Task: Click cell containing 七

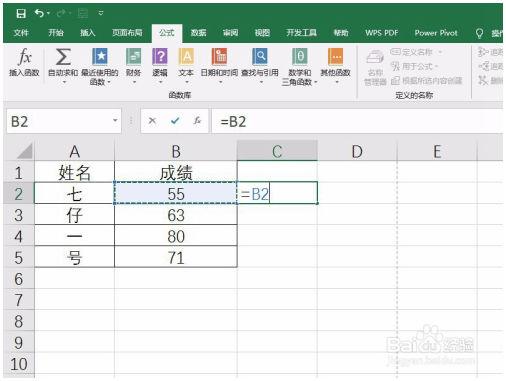Action: [x=74, y=193]
